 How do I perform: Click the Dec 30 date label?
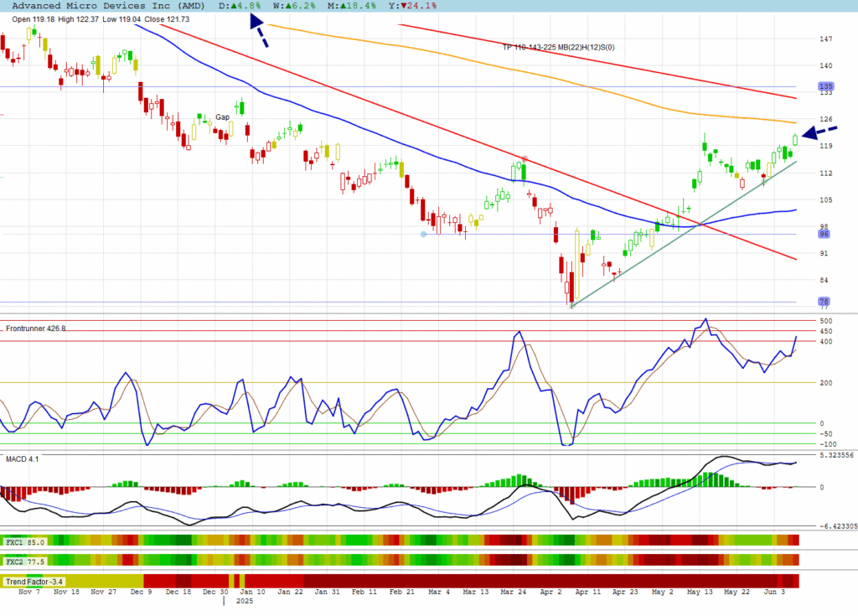tap(215, 592)
